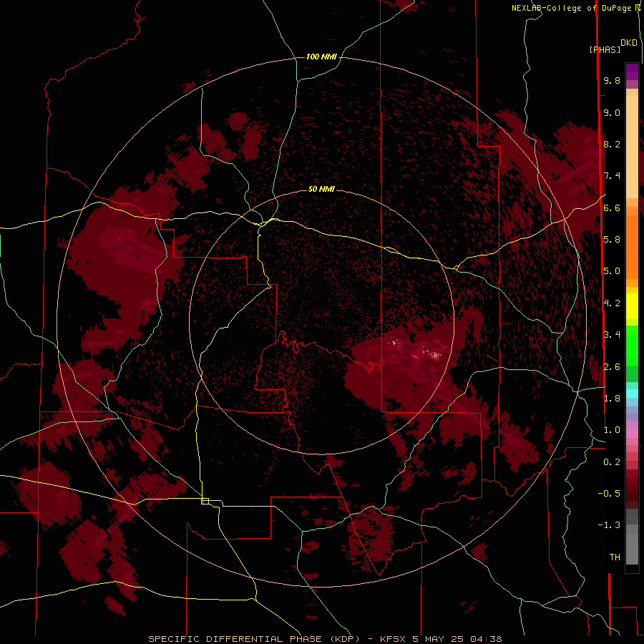Click the 4.2 scale value
The height and width of the screenshot is (644, 644).
pyautogui.click(x=612, y=303)
